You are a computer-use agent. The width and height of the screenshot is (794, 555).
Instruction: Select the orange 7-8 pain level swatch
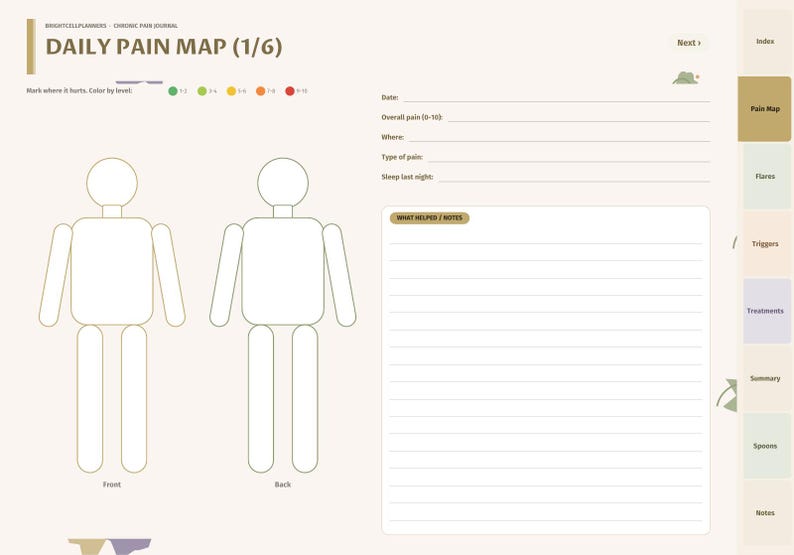[260, 91]
